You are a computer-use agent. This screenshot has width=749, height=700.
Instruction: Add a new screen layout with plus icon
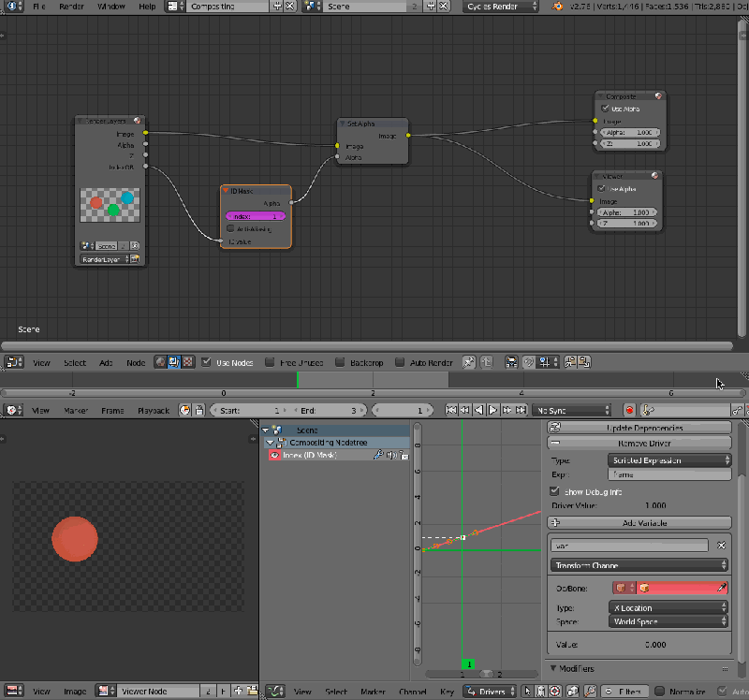tap(277, 7)
